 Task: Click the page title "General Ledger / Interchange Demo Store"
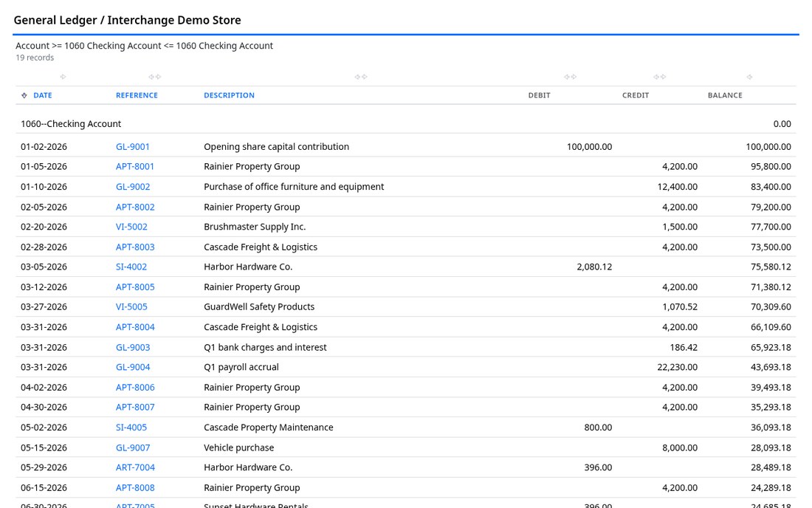[128, 20]
